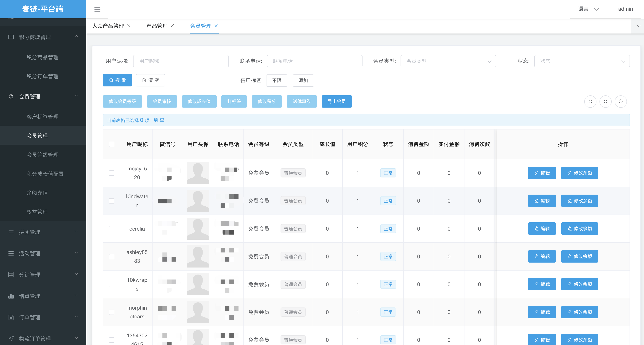Focus the 联系电话 input field
644x345 pixels.
(315, 61)
